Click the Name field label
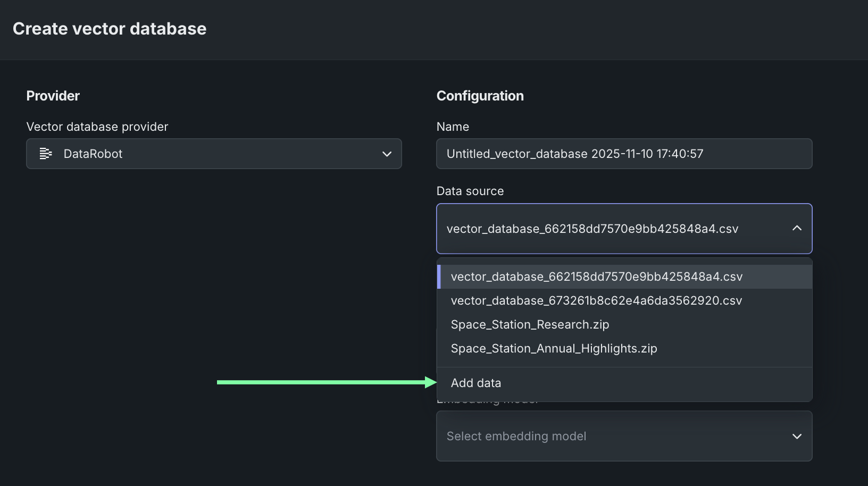Image resolution: width=868 pixels, height=486 pixels. point(453,127)
